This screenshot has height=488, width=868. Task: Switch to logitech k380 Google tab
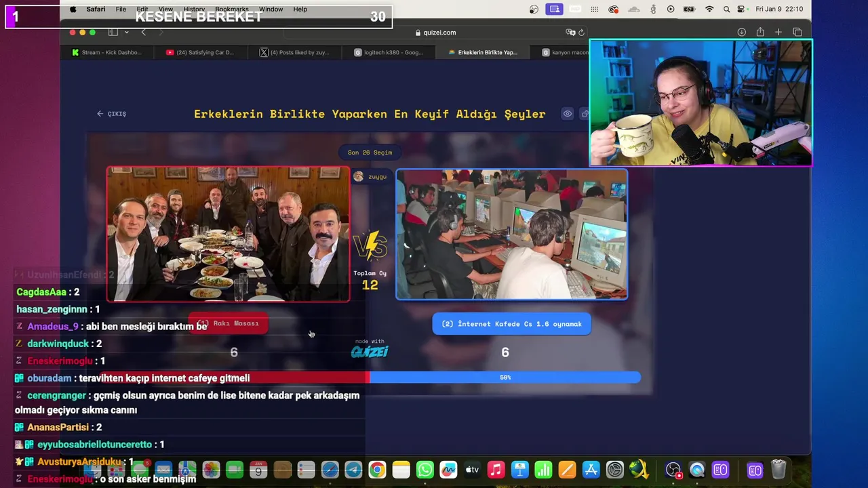[388, 52]
